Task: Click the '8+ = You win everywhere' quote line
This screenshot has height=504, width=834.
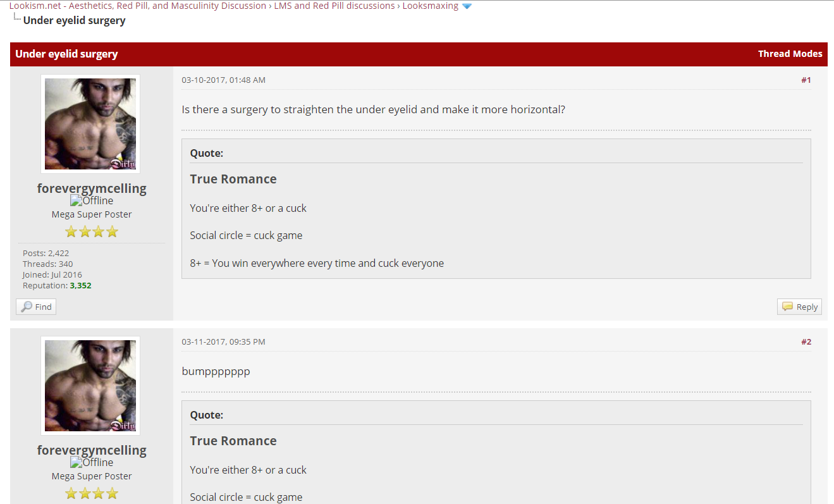Action: coord(317,263)
